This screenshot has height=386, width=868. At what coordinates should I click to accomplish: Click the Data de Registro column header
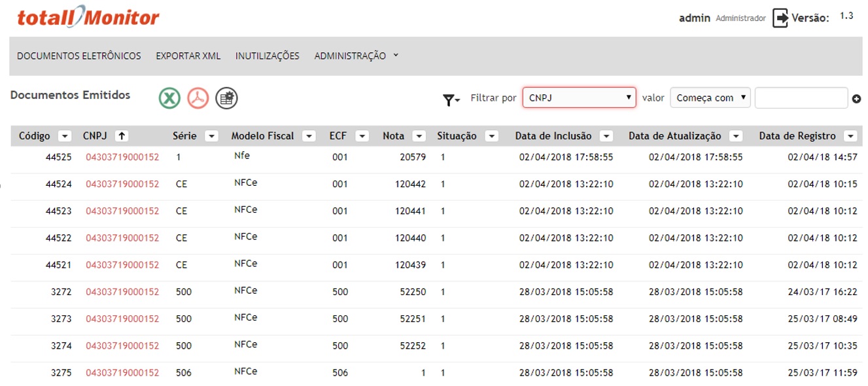click(x=797, y=136)
